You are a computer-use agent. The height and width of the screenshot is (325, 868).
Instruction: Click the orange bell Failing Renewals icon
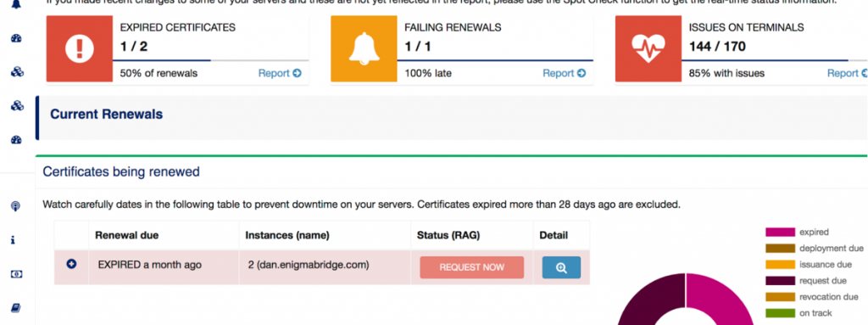pyautogui.click(x=364, y=49)
